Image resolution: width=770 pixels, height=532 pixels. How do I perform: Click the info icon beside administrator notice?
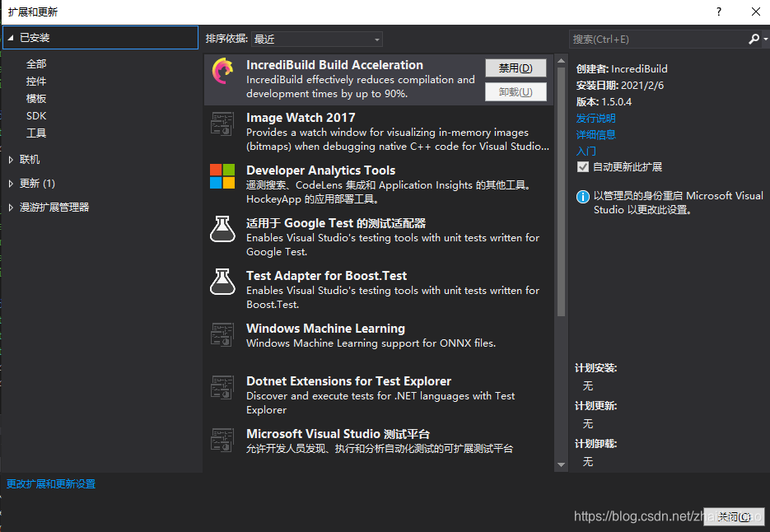tap(582, 197)
